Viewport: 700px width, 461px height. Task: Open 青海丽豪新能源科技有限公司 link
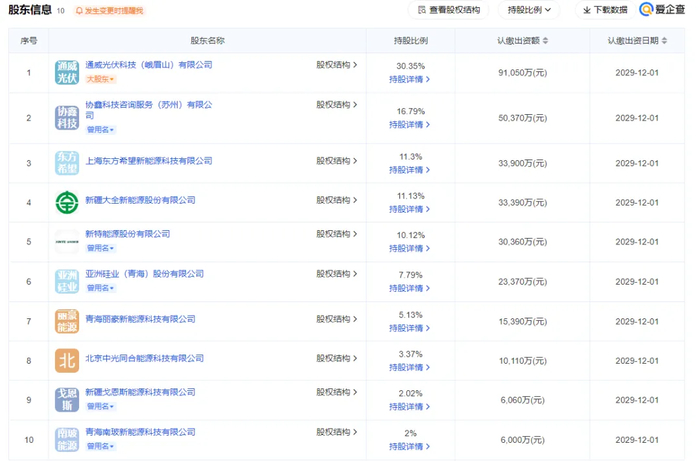click(140, 319)
